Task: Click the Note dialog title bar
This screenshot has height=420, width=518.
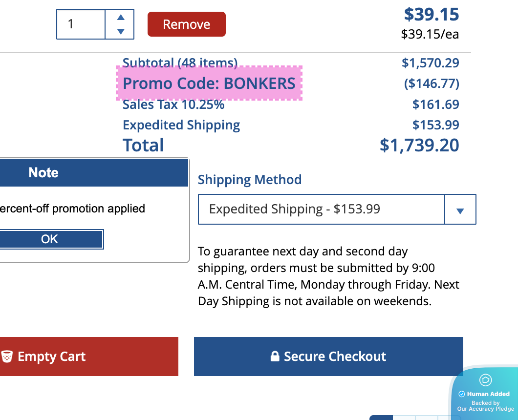Action: (93, 172)
